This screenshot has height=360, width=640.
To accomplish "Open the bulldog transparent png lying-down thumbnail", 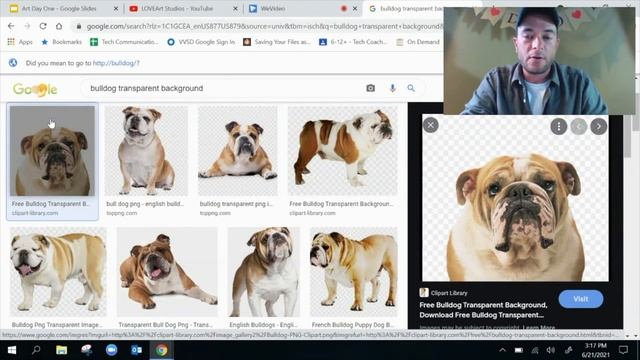I will coord(238,151).
